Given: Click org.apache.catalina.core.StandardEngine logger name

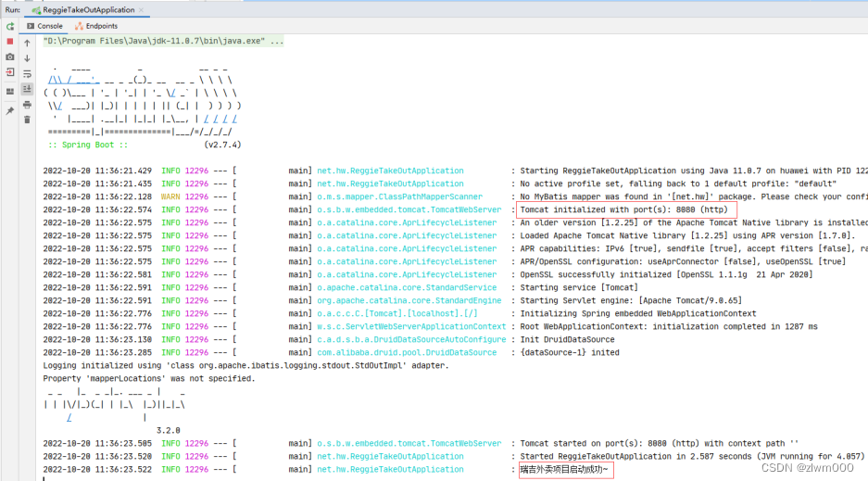Looking at the screenshot, I should (409, 300).
